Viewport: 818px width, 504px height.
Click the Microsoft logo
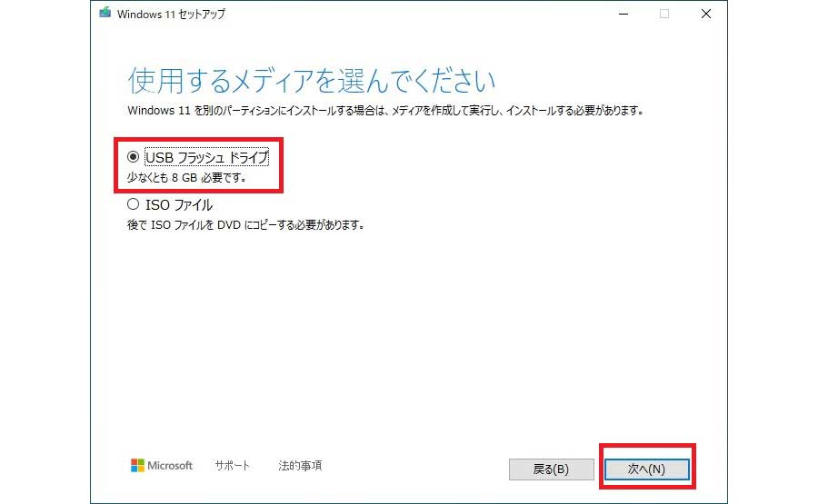[x=161, y=466]
